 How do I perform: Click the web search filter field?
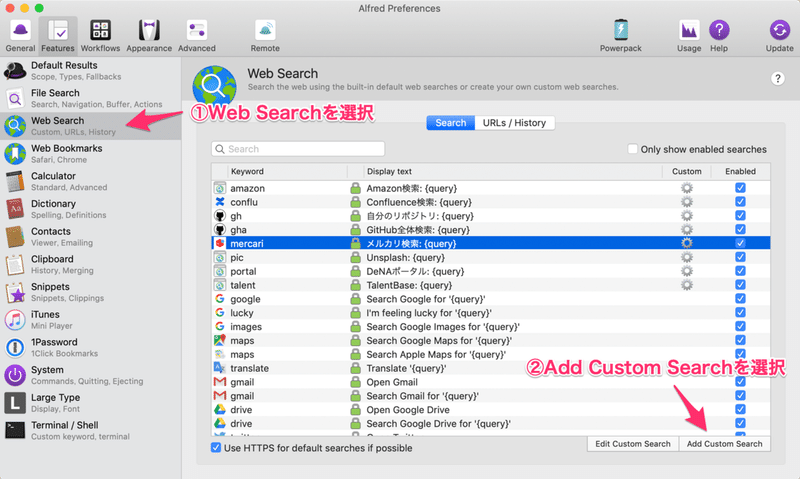point(298,149)
